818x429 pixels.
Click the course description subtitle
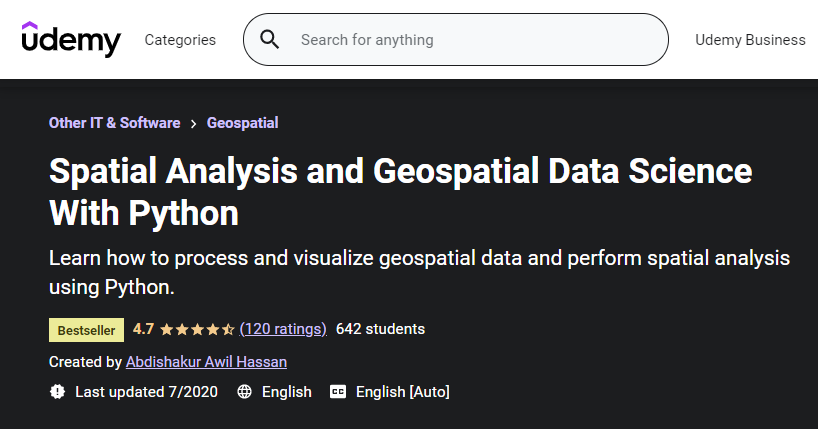(419, 272)
